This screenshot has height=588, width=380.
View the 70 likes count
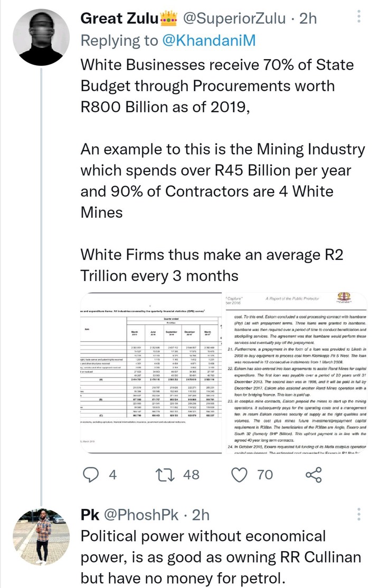[x=265, y=475]
